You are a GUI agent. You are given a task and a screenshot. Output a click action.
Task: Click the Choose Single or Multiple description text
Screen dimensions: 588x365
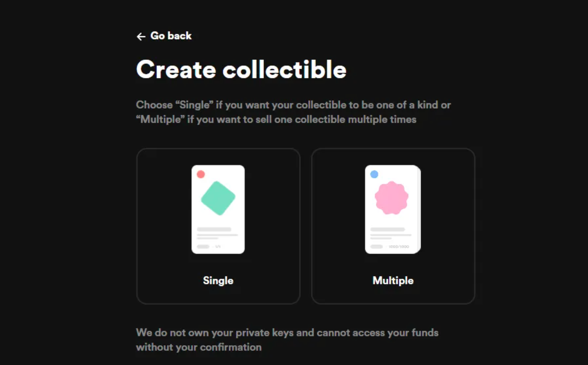point(293,112)
